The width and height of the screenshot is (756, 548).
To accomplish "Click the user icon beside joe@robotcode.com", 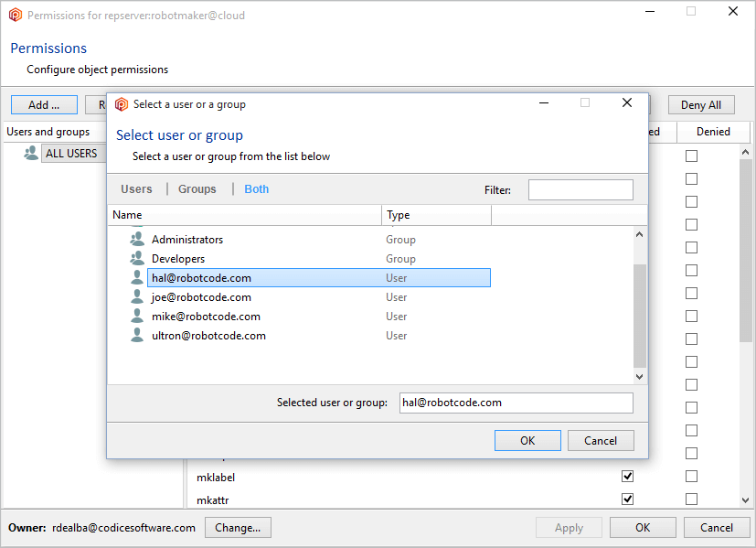I will (137, 297).
